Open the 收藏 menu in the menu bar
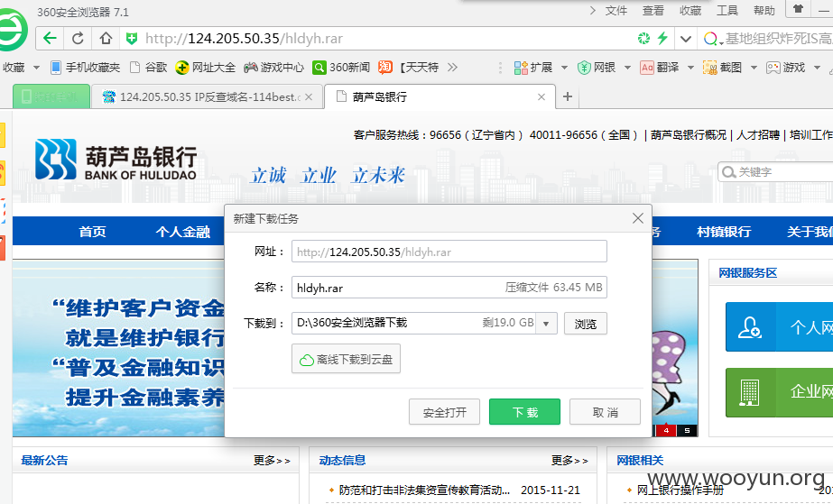 pyautogui.click(x=690, y=11)
